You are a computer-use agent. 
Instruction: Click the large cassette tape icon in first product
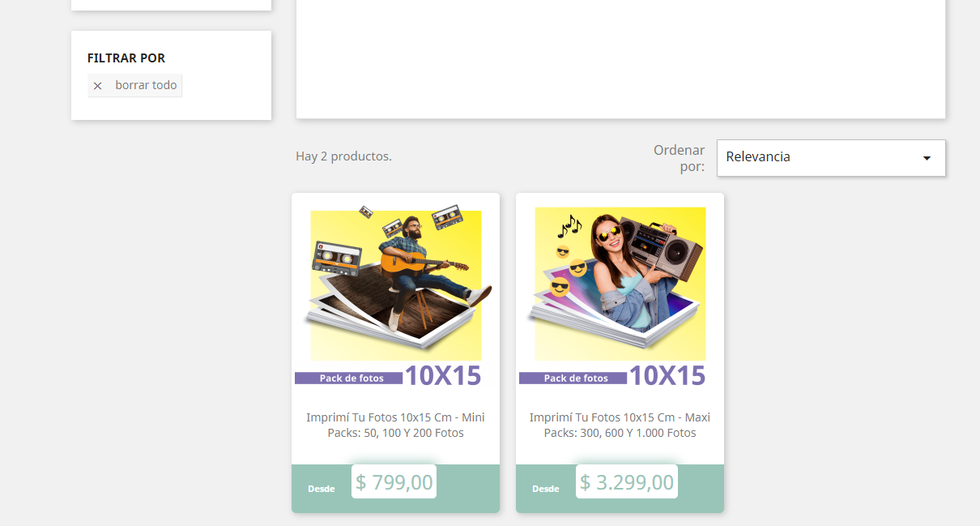(336, 257)
